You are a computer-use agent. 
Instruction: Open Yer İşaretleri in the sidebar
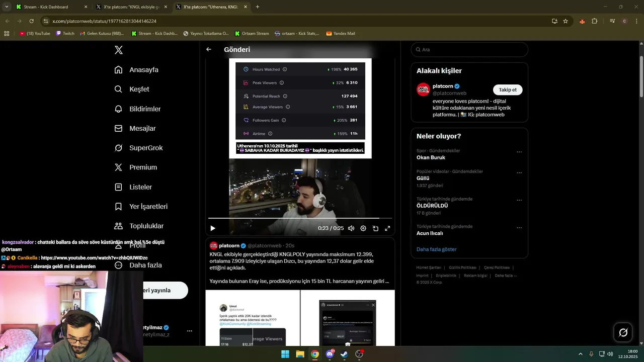[x=141, y=207]
